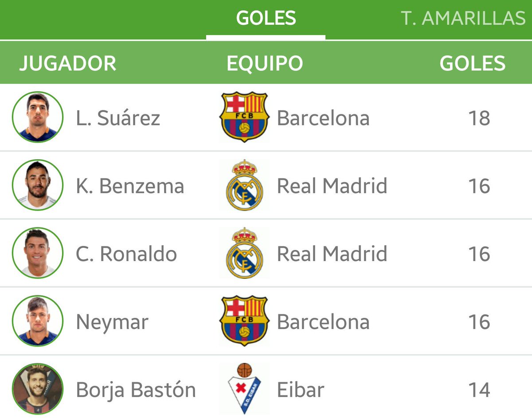Viewport: 532px width, 418px height.
Task: Open L. Suárez player avatar
Action: coord(38,117)
